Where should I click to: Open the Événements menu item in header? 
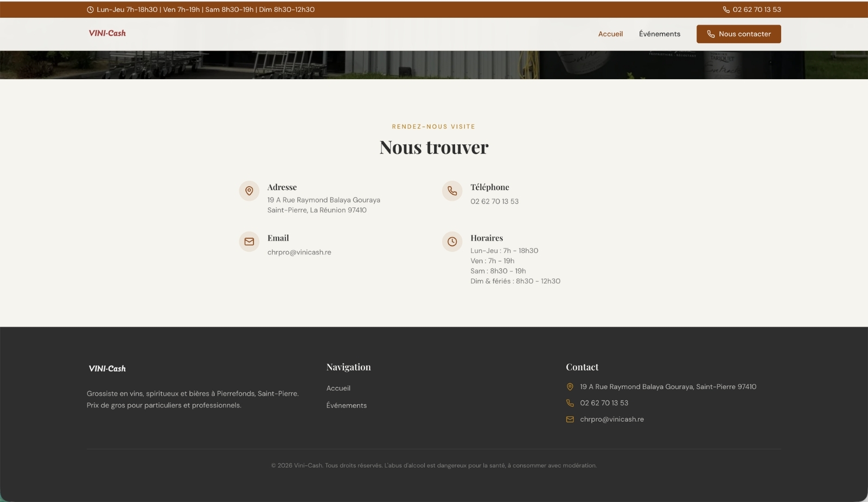660,34
